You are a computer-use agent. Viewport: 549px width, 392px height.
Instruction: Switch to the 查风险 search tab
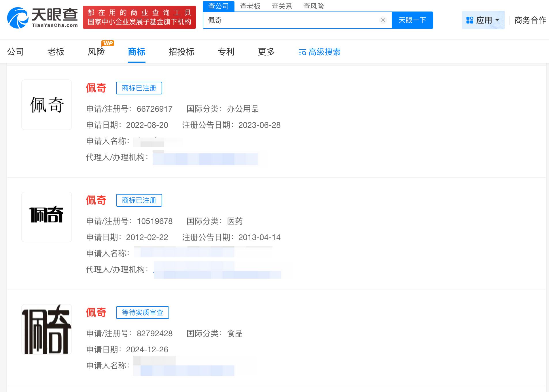pyautogui.click(x=313, y=6)
